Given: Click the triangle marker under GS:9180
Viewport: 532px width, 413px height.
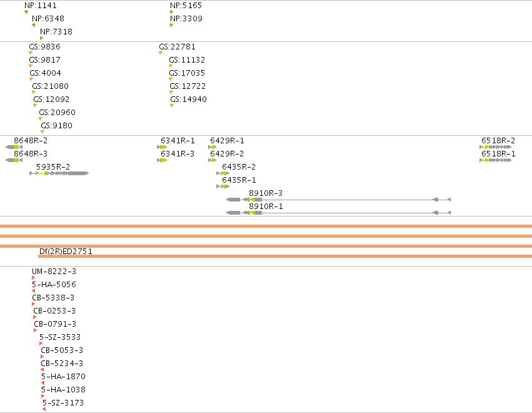Looking at the screenshot, I should (x=43, y=132).
